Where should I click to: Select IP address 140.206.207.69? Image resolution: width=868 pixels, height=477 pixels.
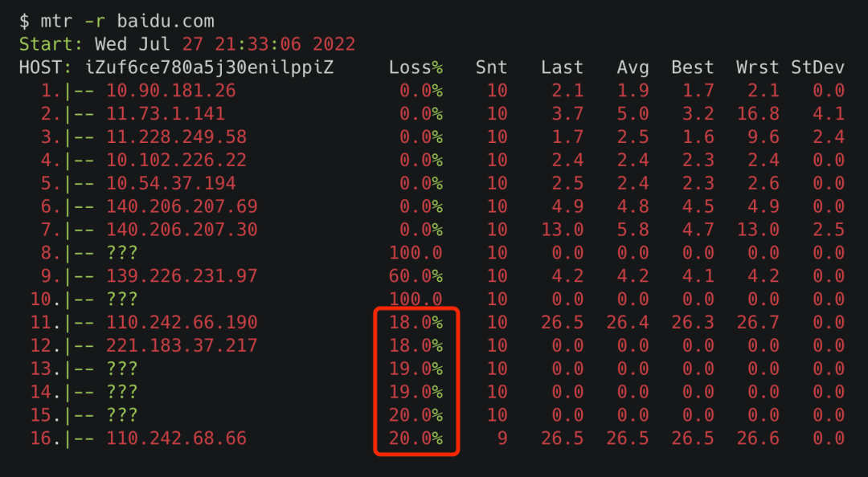182,206
